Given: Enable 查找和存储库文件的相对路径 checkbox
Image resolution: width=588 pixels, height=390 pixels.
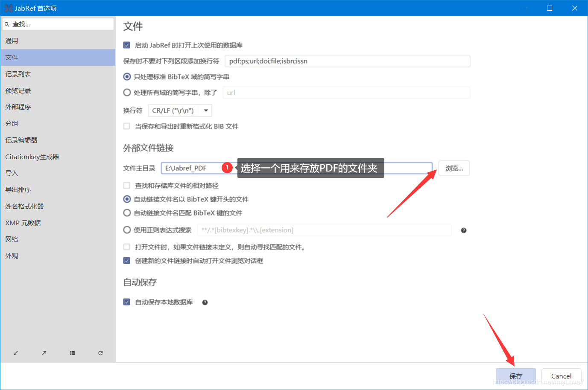Looking at the screenshot, I should pyautogui.click(x=127, y=185).
